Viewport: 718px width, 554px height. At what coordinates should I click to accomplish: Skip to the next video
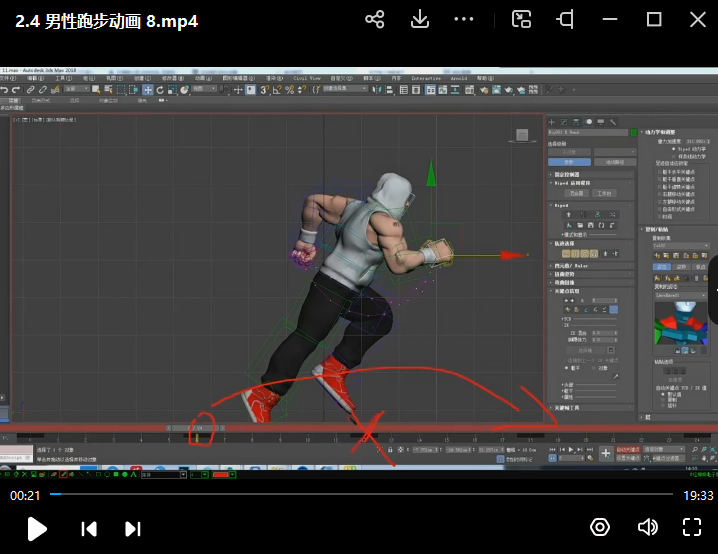tap(133, 529)
